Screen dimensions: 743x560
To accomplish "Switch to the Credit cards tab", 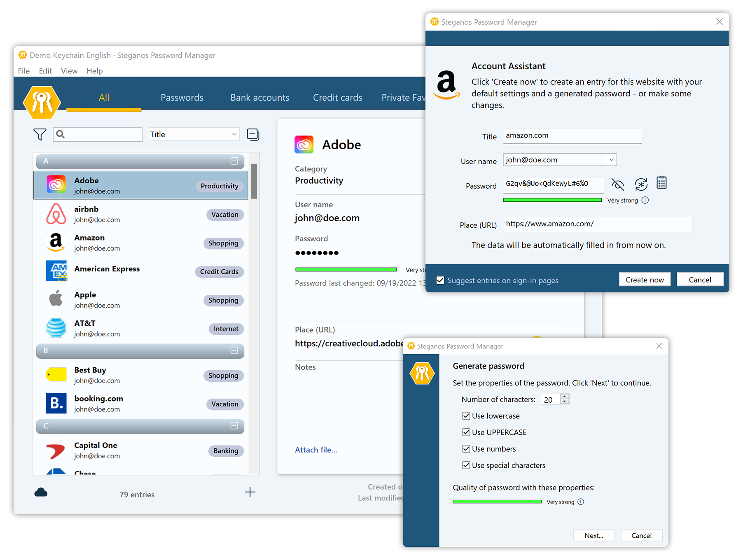I will point(338,98).
